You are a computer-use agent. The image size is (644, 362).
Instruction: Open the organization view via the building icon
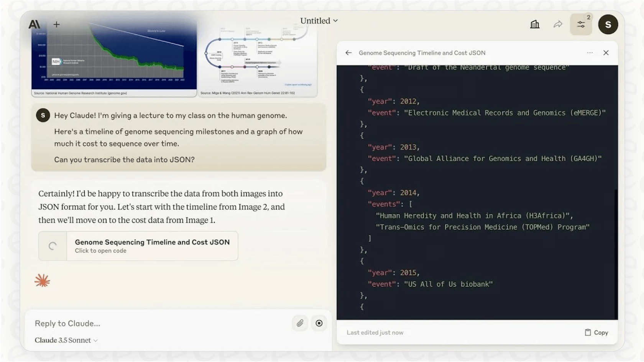coord(534,24)
